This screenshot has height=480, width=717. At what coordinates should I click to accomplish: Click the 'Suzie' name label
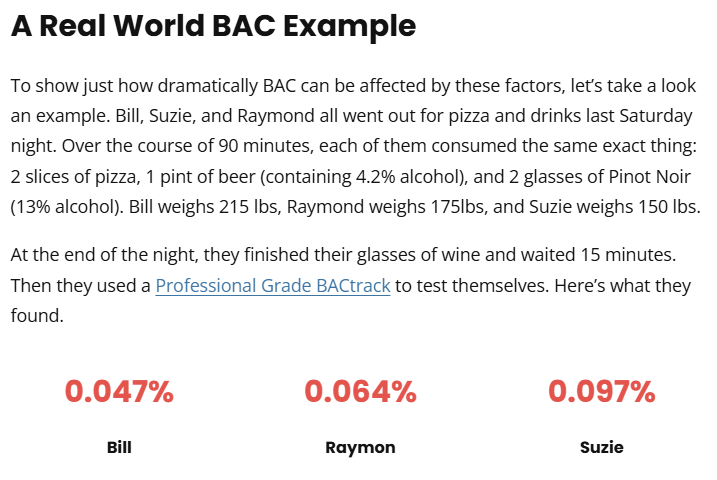(x=602, y=447)
